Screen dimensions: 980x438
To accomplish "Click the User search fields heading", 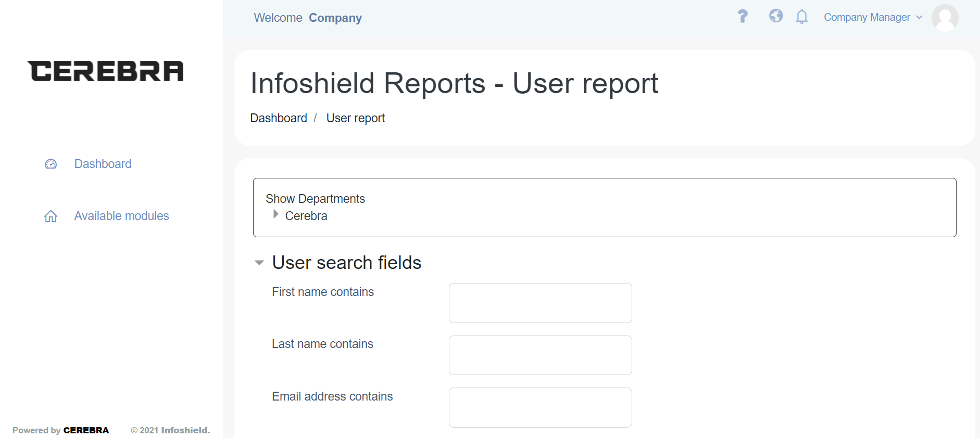I will (347, 263).
